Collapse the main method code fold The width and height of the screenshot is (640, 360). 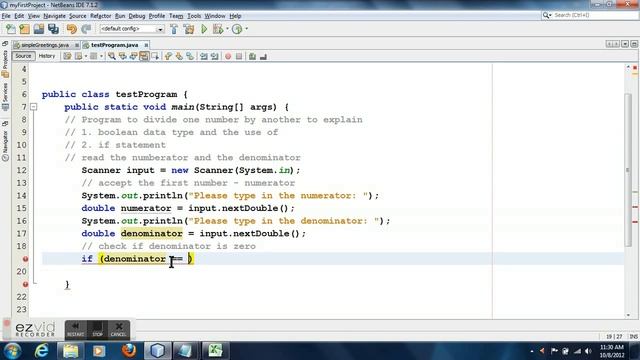tap(33, 107)
